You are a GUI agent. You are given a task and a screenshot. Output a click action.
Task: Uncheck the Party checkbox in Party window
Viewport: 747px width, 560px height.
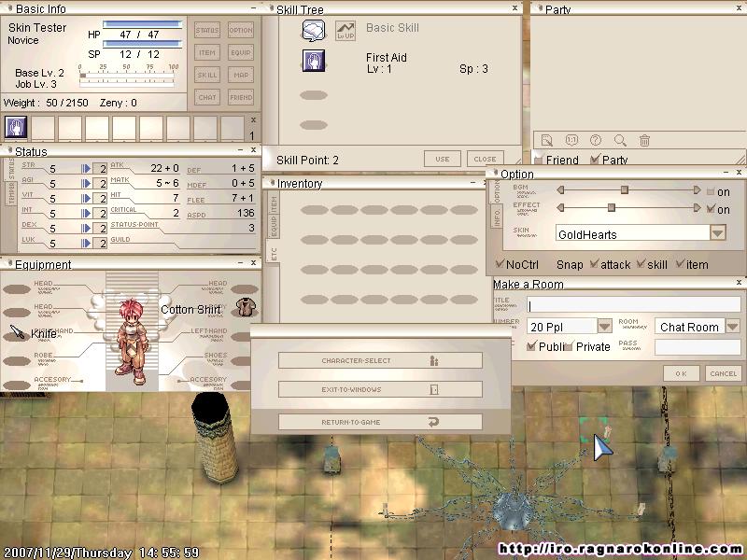(595, 159)
